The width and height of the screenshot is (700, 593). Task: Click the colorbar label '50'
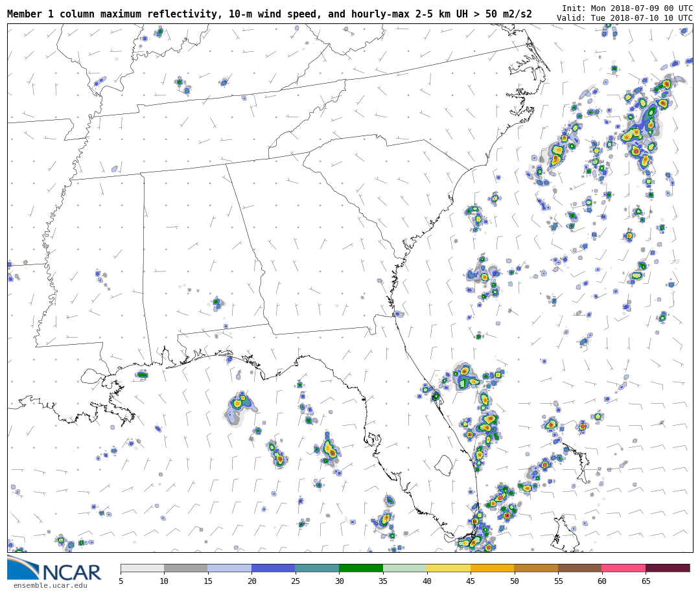pyautogui.click(x=514, y=581)
